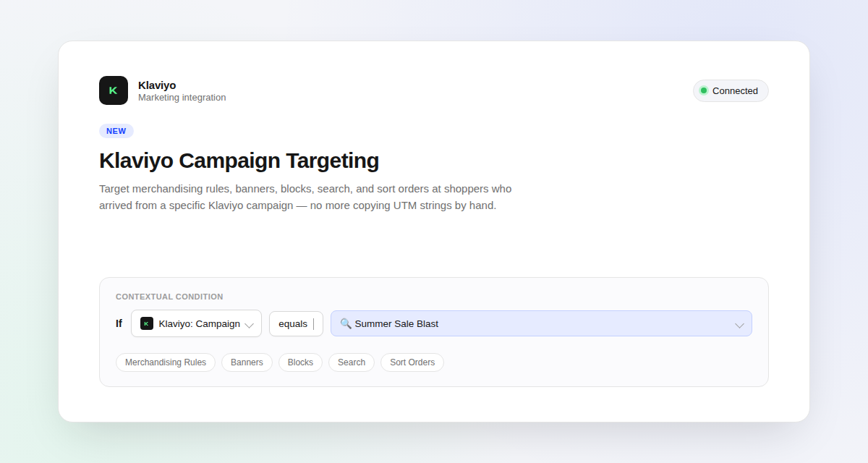Click the CONTEXTUAL CONDITION label
The width and height of the screenshot is (868, 463).
pyautogui.click(x=169, y=297)
